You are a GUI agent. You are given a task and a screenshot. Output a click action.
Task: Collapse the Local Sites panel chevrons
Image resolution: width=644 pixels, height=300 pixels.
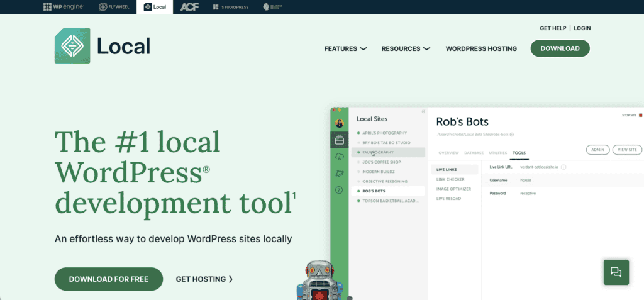point(423,111)
